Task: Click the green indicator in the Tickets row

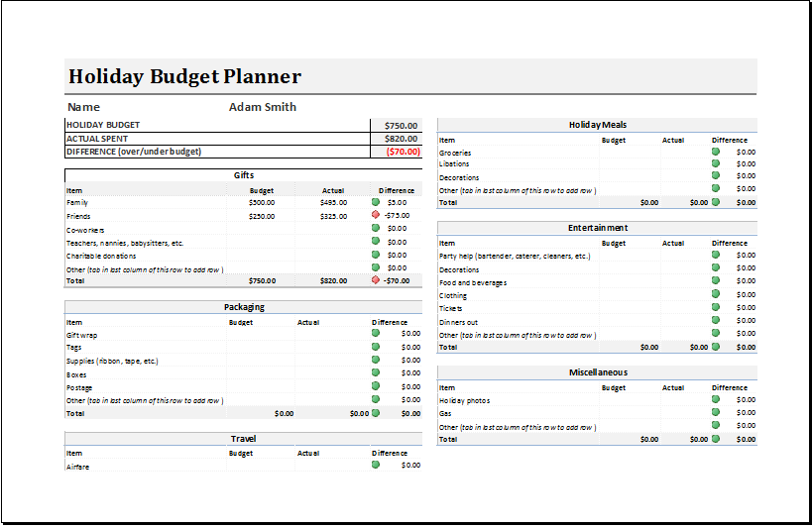Action: click(716, 306)
